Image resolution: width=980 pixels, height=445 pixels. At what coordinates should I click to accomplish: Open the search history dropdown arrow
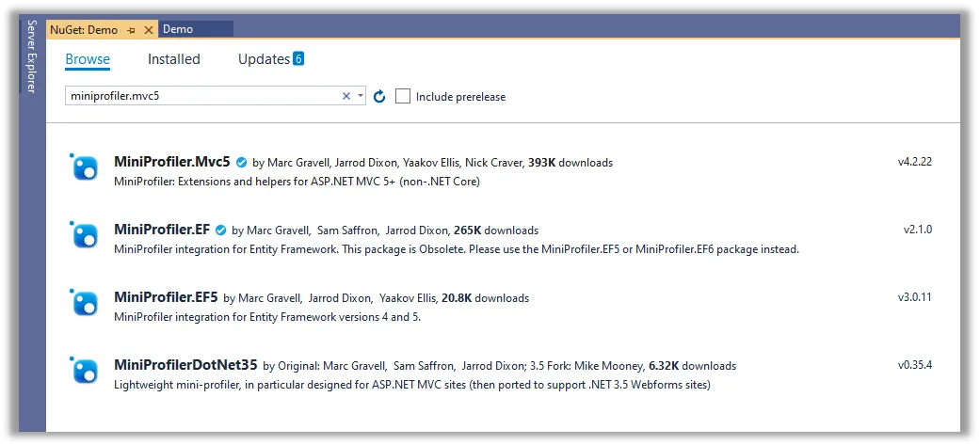point(361,96)
